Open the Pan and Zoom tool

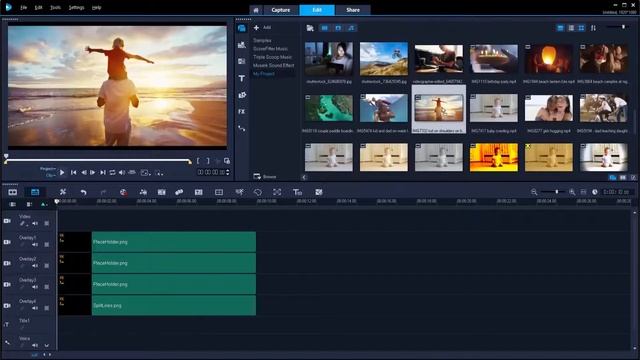277,192
